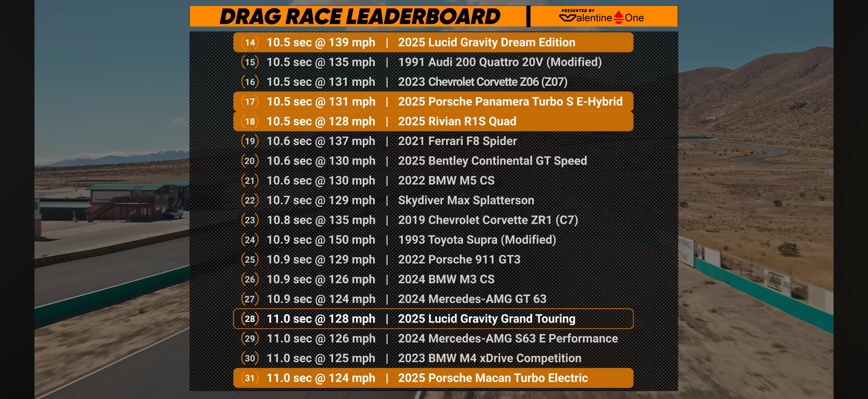Viewport: 868px width, 399px height.
Task: Click the rank 17 number badge
Action: pyautogui.click(x=250, y=102)
